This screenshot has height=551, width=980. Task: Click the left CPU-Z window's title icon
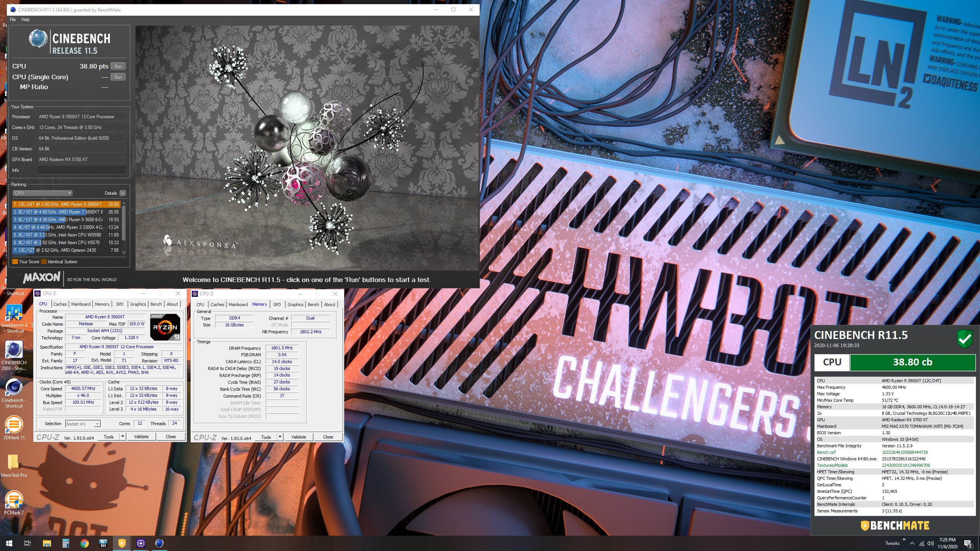tap(38, 293)
